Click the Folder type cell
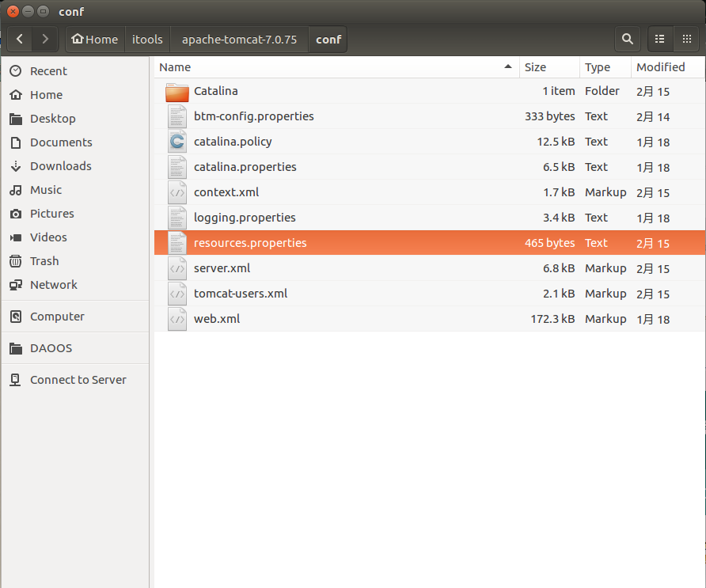This screenshot has height=588, width=706. 602,91
